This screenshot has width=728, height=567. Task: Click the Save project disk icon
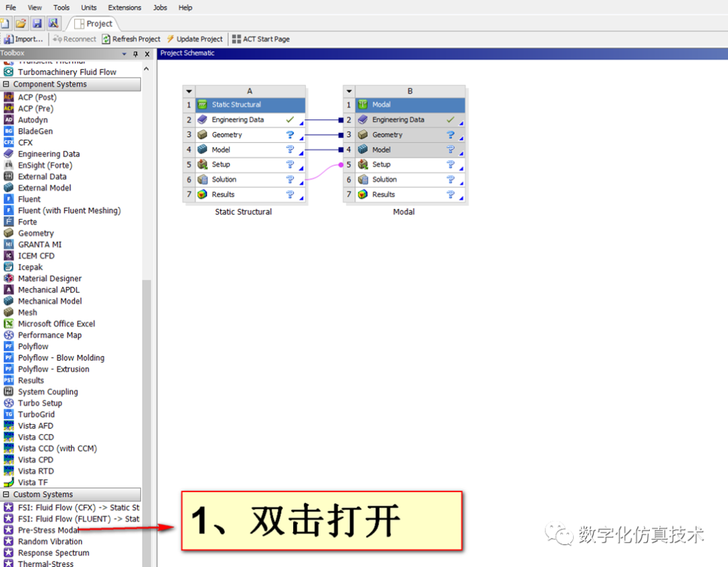[x=37, y=23]
